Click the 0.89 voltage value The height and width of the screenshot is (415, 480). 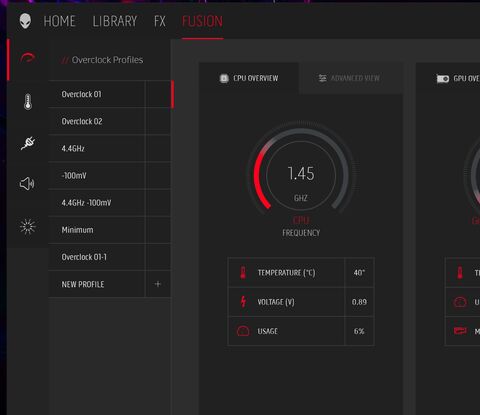(x=359, y=302)
